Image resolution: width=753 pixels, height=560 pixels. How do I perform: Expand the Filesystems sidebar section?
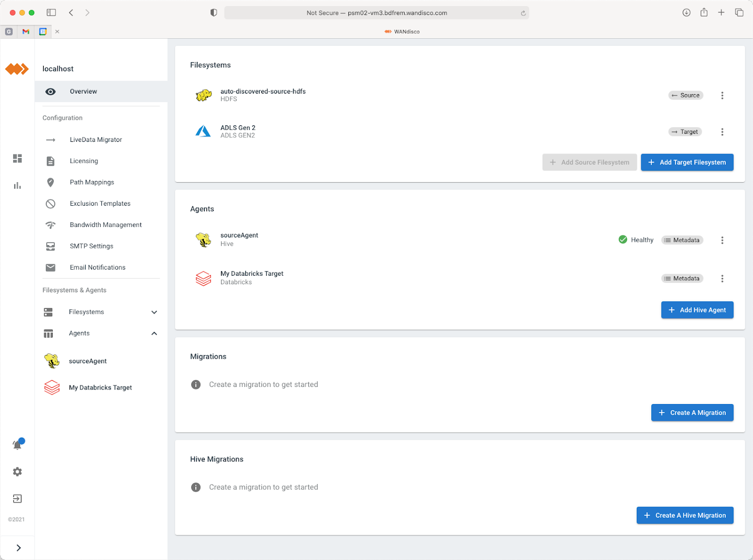(x=154, y=312)
